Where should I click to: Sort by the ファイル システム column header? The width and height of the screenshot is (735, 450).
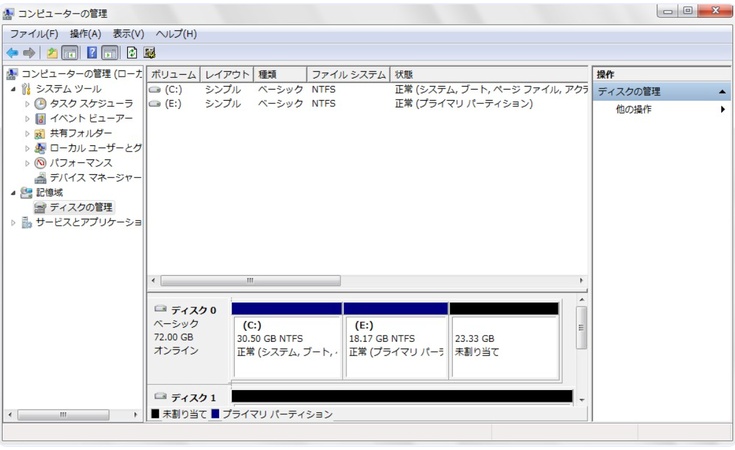[x=348, y=75]
